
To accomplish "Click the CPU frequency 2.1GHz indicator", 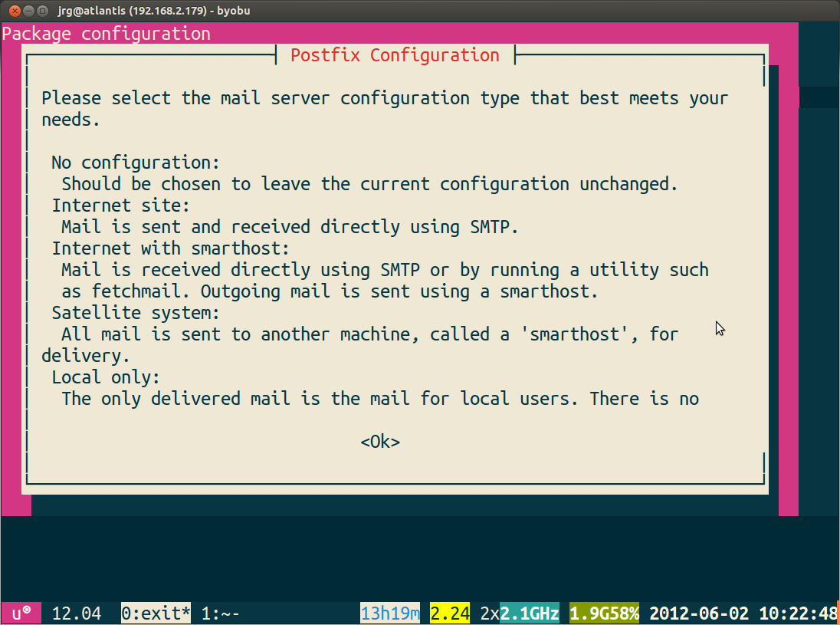I will (x=530, y=613).
